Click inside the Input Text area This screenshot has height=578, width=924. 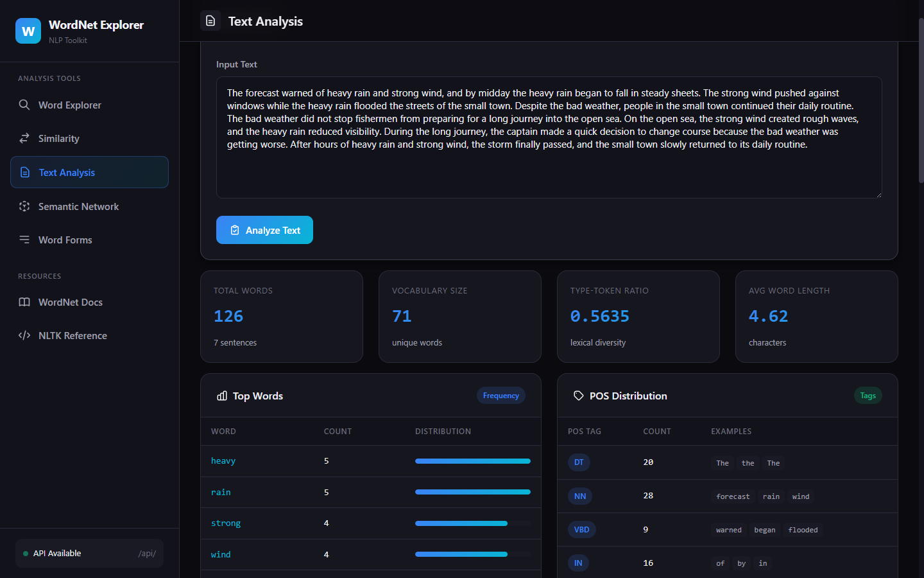(x=549, y=137)
